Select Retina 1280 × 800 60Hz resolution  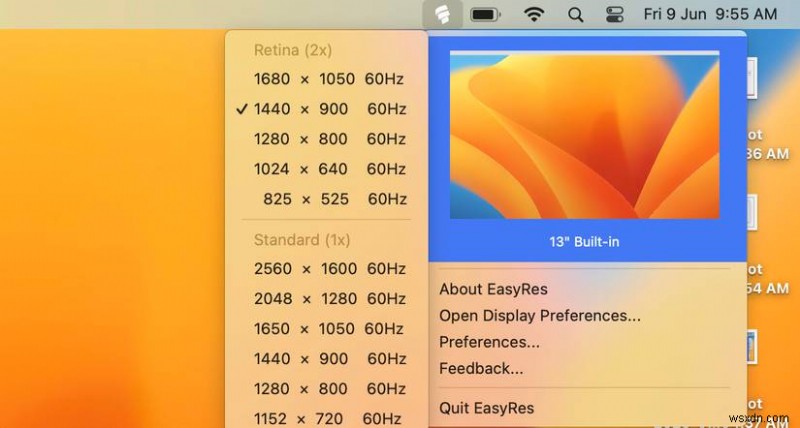coord(327,139)
